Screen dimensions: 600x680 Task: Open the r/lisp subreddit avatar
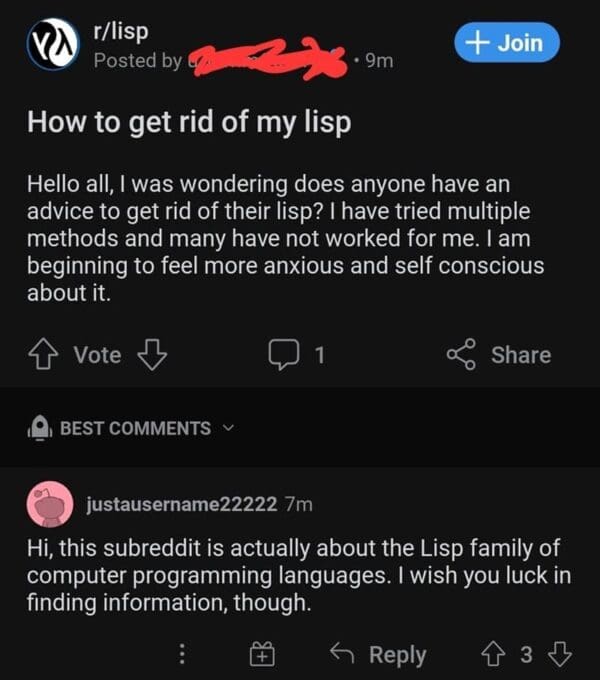[52, 44]
